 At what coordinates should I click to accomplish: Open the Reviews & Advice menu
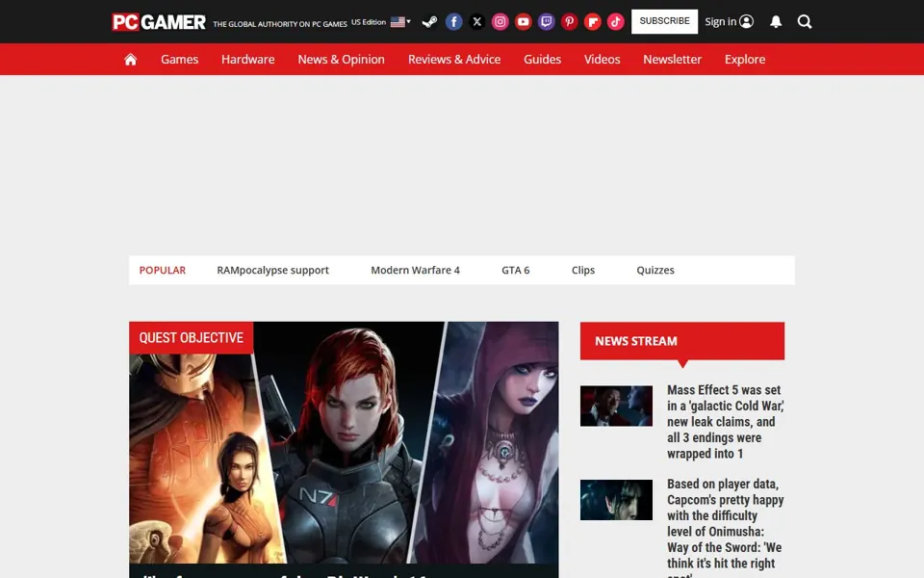454,59
